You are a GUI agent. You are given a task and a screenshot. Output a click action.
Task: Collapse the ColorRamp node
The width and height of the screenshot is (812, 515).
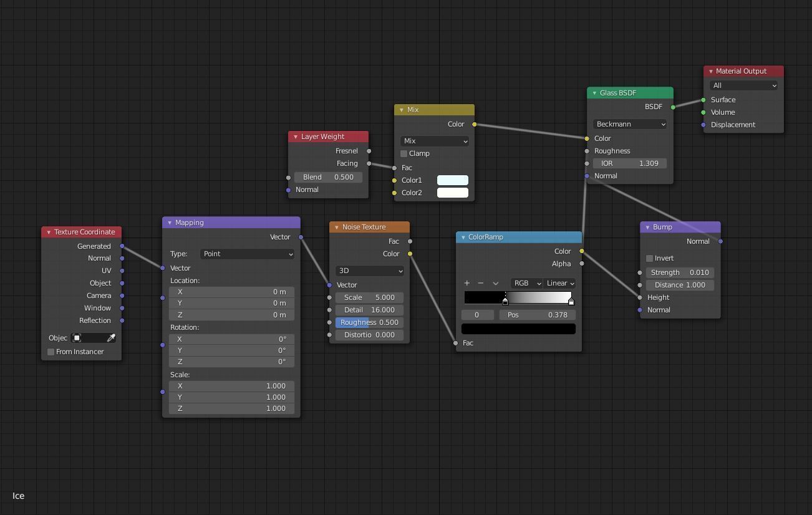(463, 237)
